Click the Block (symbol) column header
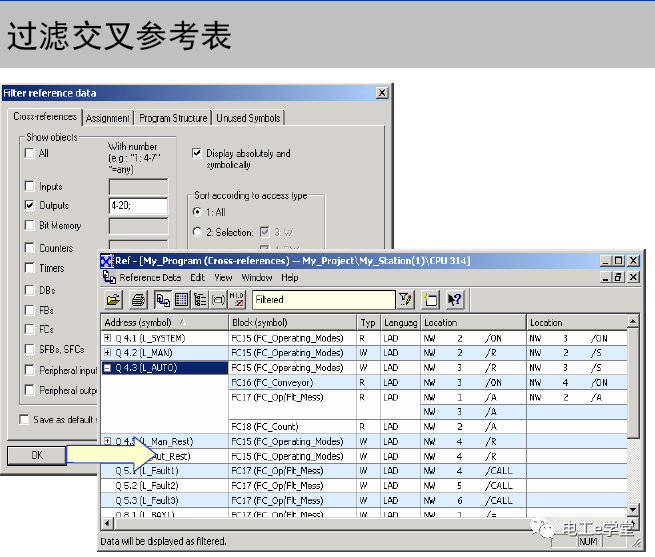Viewport: 655px width, 557px height. coord(292,323)
